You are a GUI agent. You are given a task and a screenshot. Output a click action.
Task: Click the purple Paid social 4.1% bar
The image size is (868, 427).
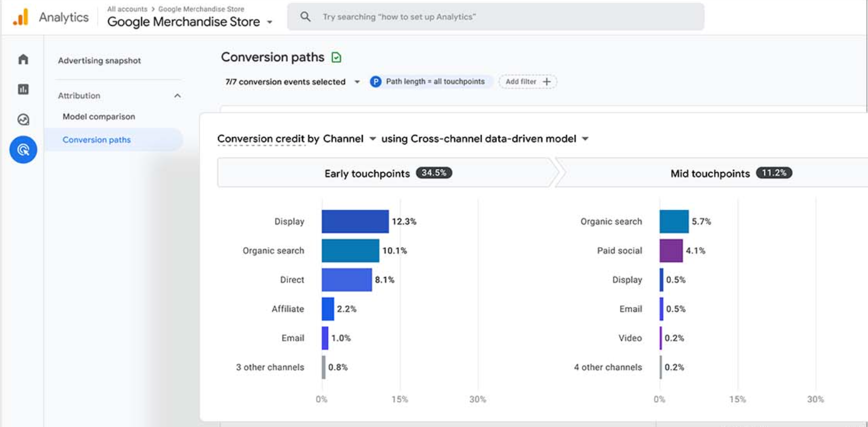pos(671,250)
